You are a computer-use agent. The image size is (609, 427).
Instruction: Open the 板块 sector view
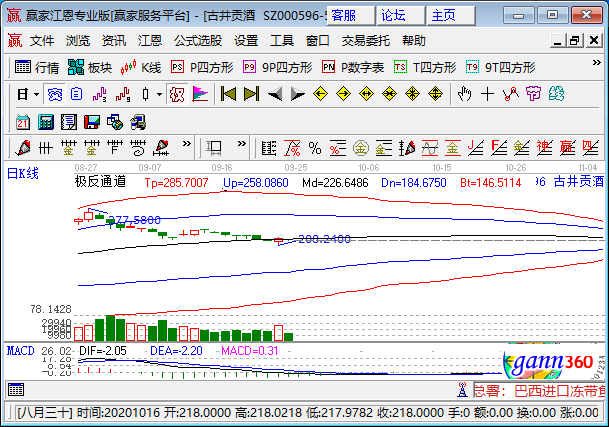tap(90, 68)
